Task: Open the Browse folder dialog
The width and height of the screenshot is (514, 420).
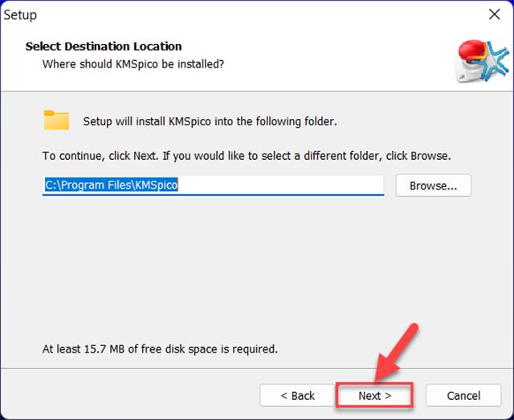Action: 434,186
